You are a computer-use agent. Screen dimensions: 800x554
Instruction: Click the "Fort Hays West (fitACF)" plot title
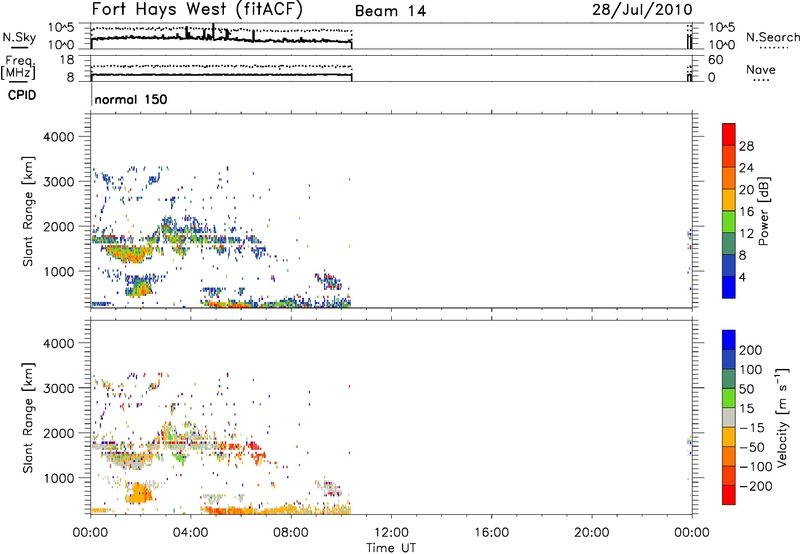tap(197, 9)
